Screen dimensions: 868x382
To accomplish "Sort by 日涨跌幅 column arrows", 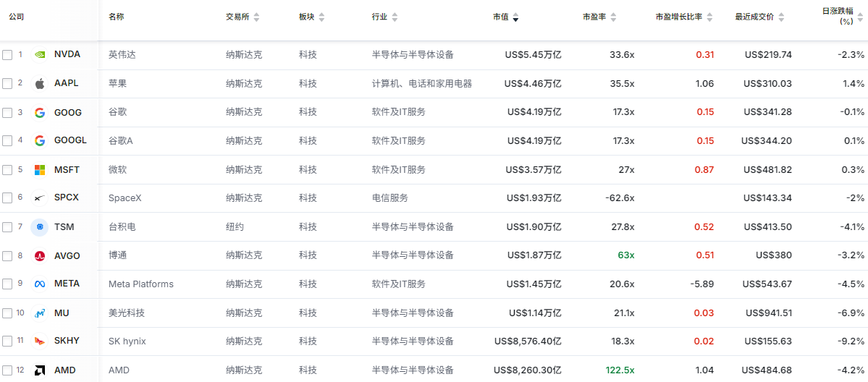I will [860, 17].
